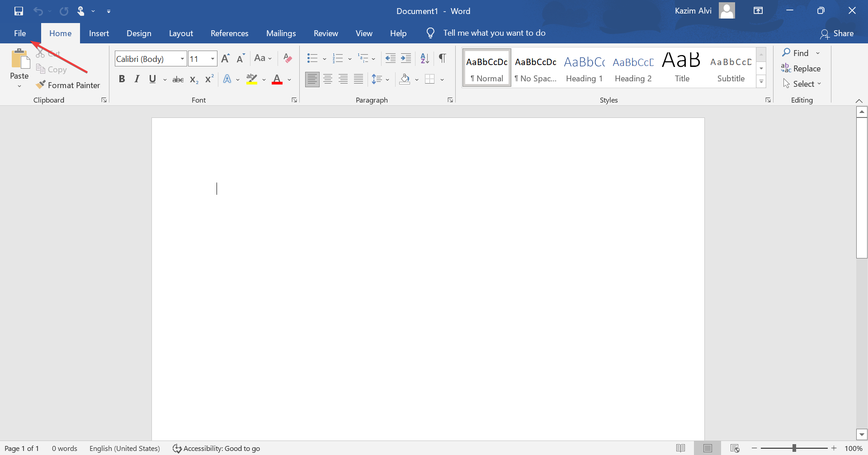Toggle strikethrough on text

tap(178, 79)
